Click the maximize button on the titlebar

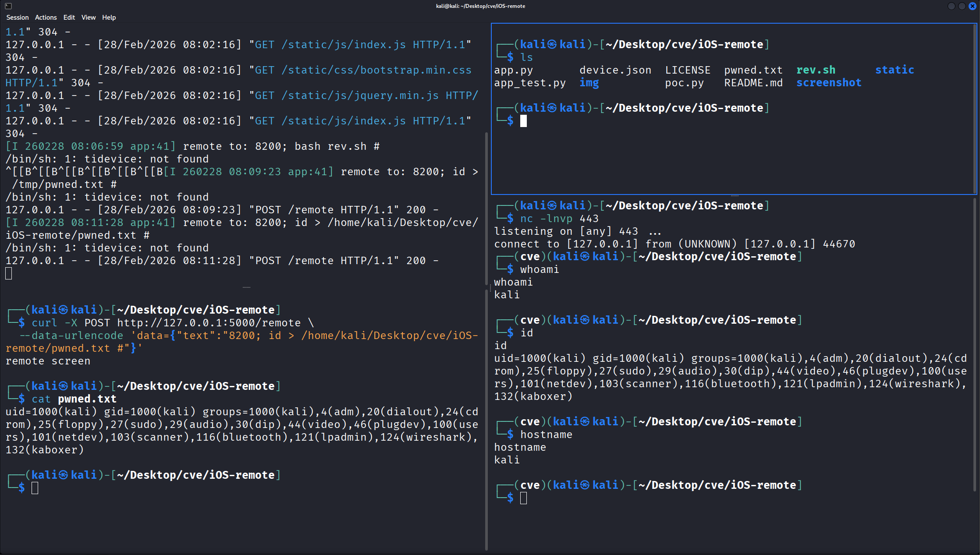(x=962, y=6)
